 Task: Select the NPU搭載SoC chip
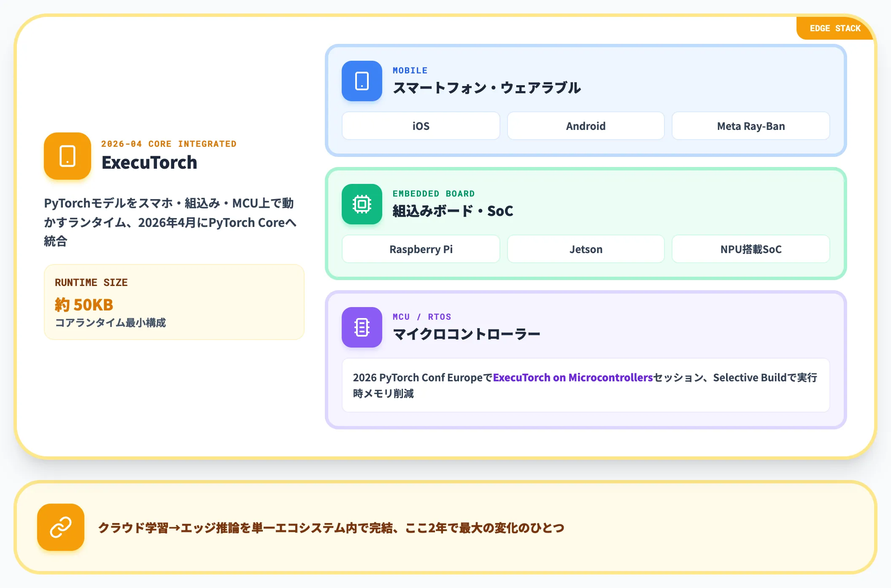click(x=751, y=249)
